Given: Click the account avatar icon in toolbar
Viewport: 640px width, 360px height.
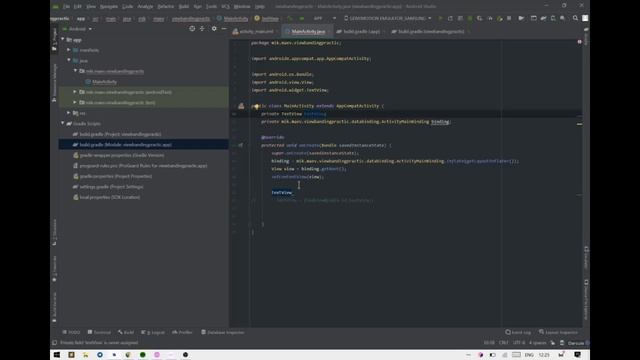Looking at the screenshot, I should point(585,18).
